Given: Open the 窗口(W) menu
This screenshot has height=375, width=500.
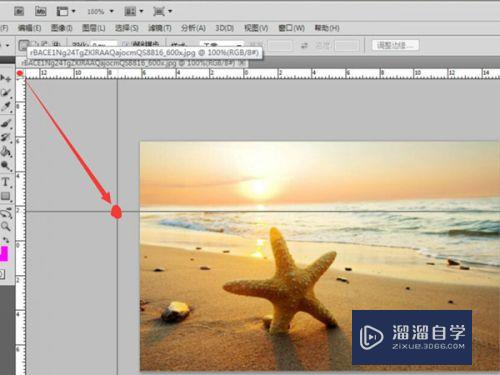Looking at the screenshot, I should 291,28.
